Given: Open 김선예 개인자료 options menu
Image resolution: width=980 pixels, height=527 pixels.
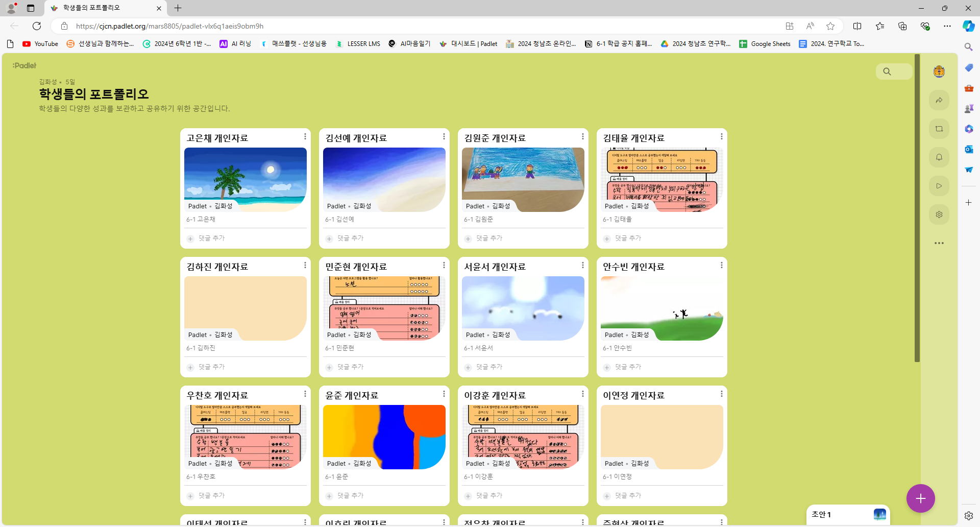Looking at the screenshot, I should click(444, 136).
